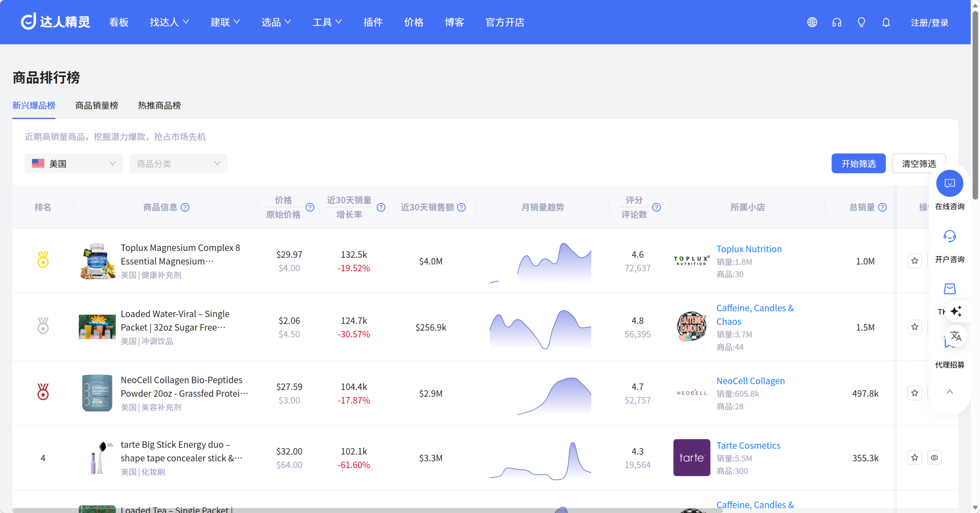Click the NeoCell shop logo
This screenshot has width=980, height=513.
691,393
